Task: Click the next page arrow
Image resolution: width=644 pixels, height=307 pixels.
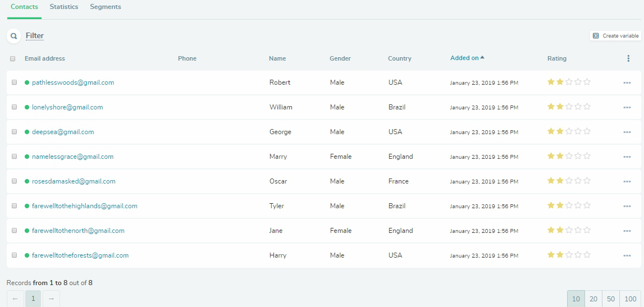Action: [51, 299]
